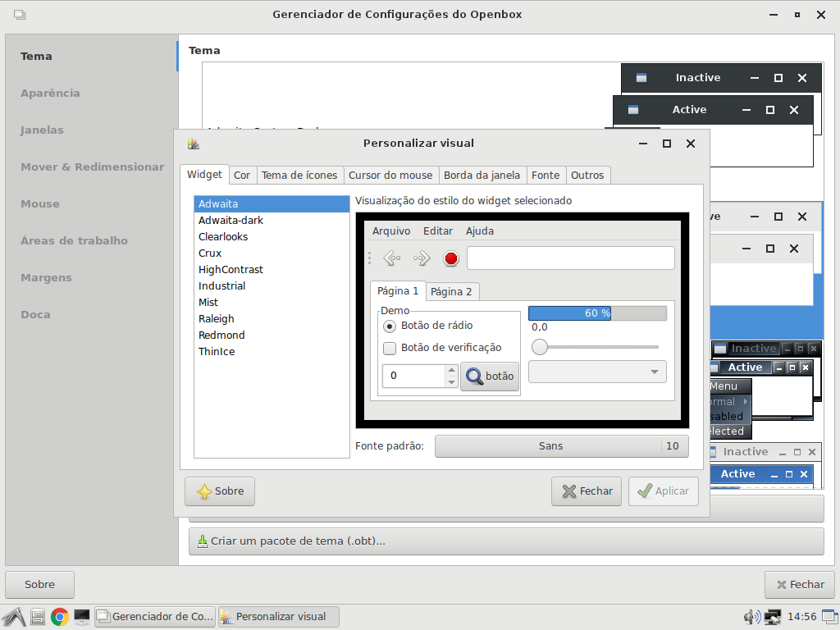This screenshot has height=630, width=840.
Task: Click the Openbox manager window menu icon
Action: [x=20, y=15]
